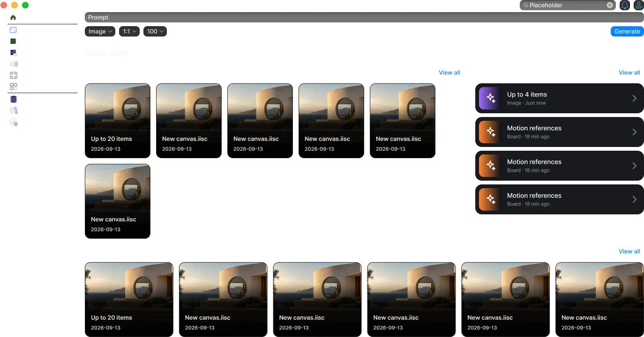Expand Up to 4 items chevron arrow
644x337 pixels.
coord(635,98)
